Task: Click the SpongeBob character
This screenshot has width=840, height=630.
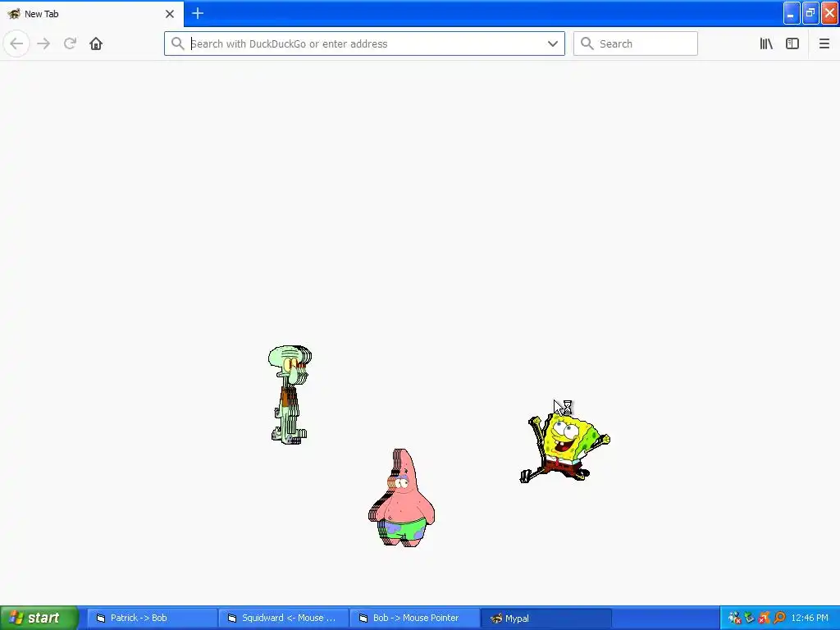Action: [564, 448]
